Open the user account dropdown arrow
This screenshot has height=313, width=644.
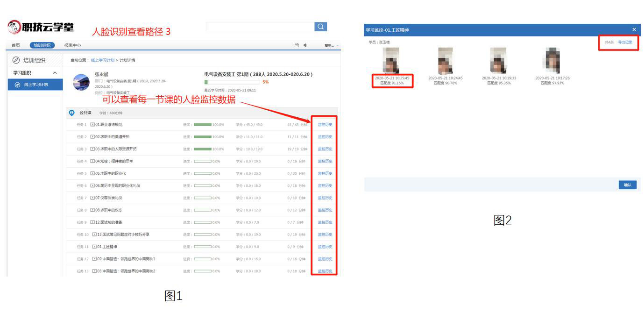[338, 45]
